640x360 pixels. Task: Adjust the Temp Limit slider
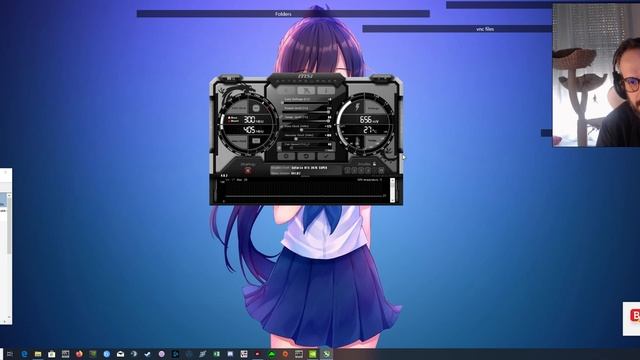tap(306, 121)
